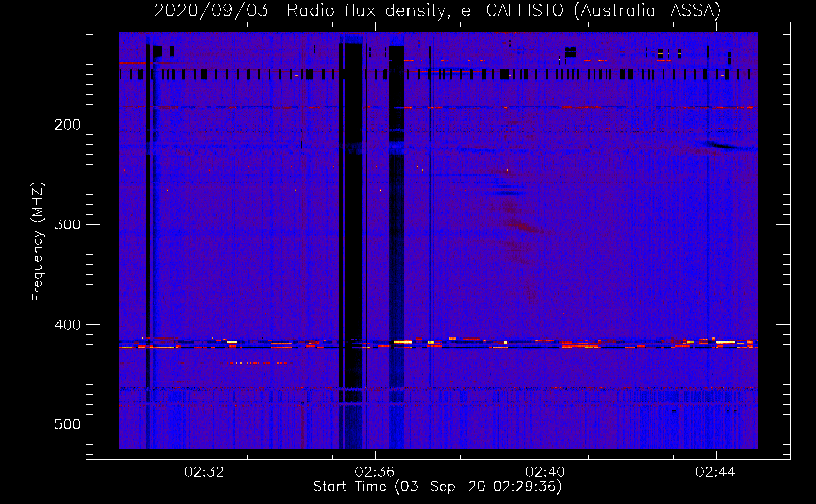Click the 'Start Time (03-Sep-20 02:29:36)' label

pyautogui.click(x=437, y=487)
